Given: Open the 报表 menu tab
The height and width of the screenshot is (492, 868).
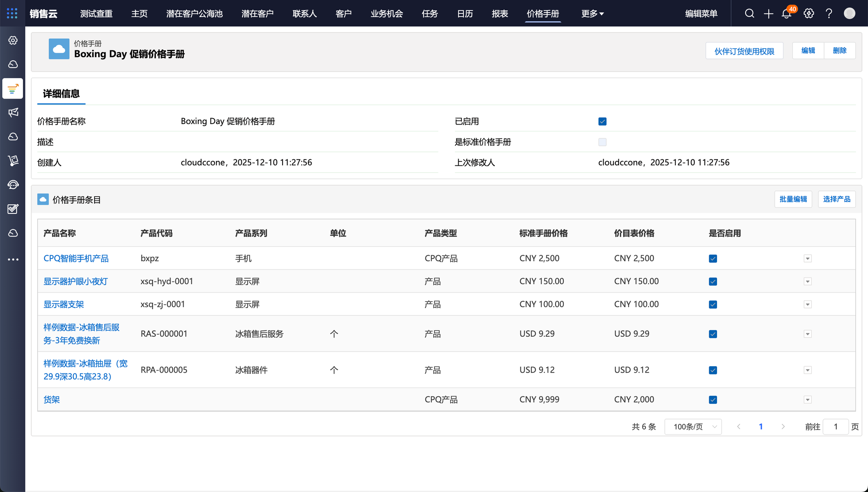Looking at the screenshot, I should tap(500, 14).
